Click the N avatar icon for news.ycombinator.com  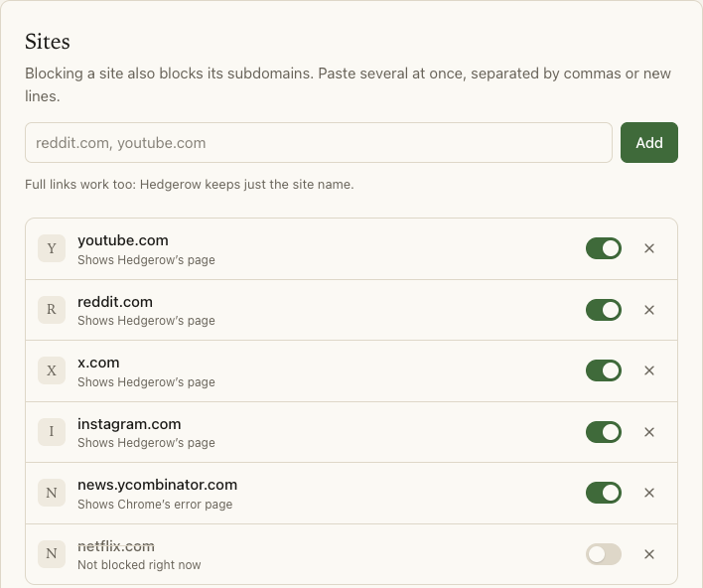point(52,493)
